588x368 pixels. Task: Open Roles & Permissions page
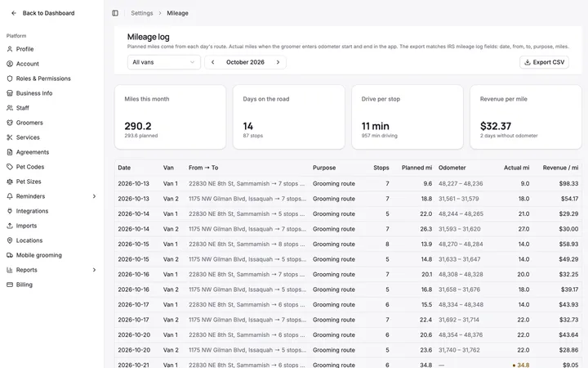pyautogui.click(x=43, y=79)
